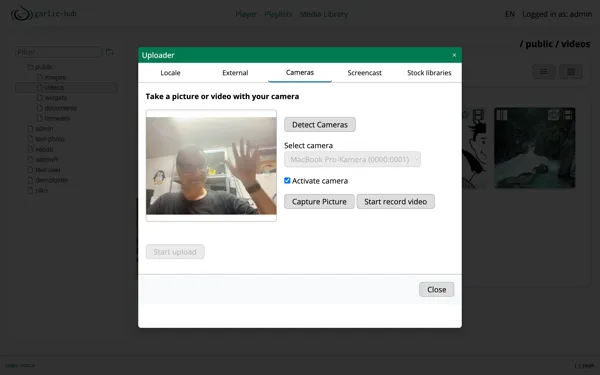Click the EN language selector
600x375 pixels.
[x=510, y=14]
